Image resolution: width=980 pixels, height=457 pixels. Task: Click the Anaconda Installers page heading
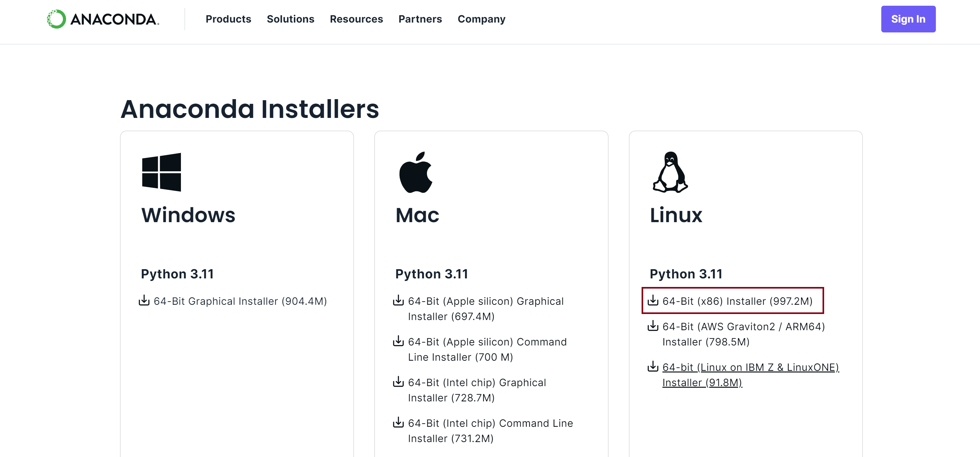pos(250,109)
